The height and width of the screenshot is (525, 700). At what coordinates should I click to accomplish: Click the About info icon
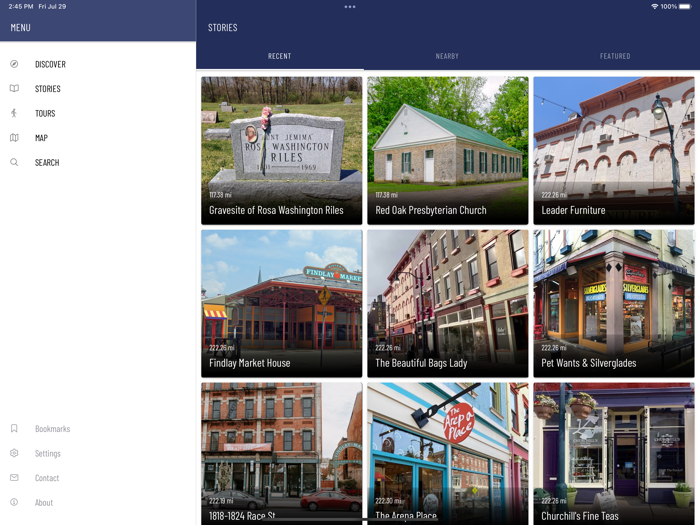(x=14, y=502)
